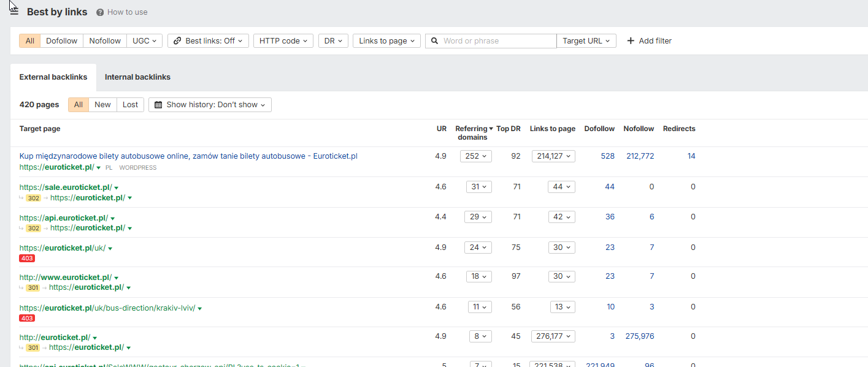Open the UGC filter dropdown

145,41
